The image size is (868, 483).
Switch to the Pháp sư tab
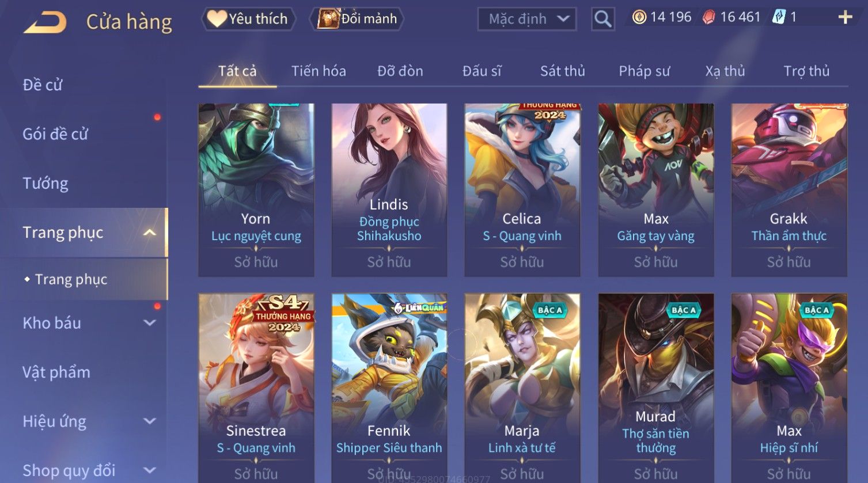coord(644,71)
